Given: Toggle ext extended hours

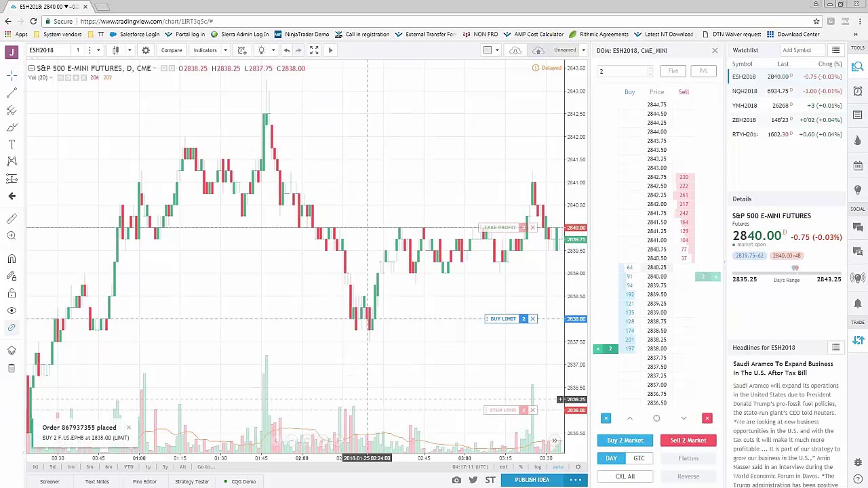Looking at the screenshot, I should point(503,467).
